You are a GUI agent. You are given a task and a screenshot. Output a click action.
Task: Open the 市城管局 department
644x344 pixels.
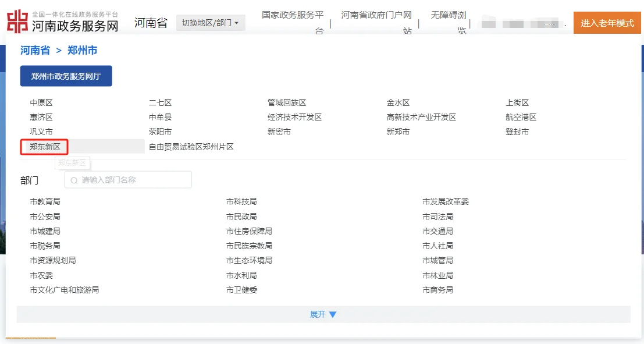tap(438, 261)
